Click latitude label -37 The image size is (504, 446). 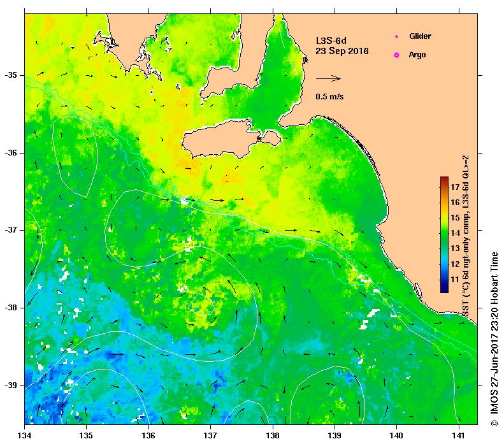pos(11,230)
